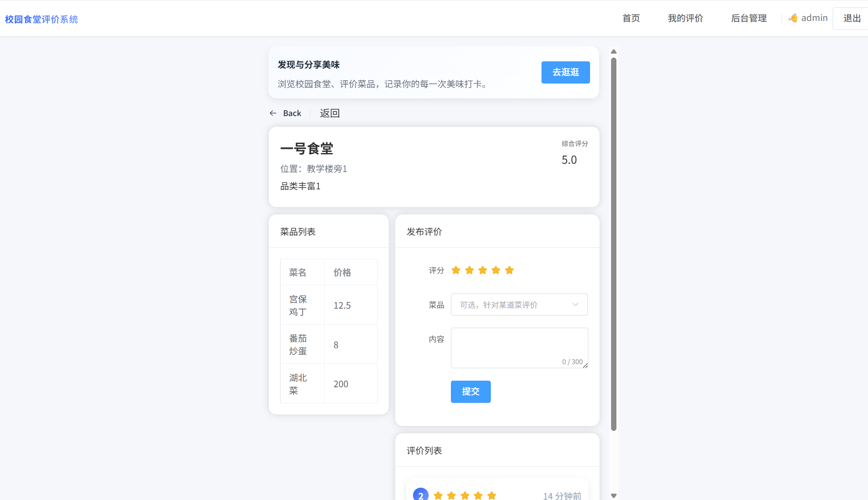Viewport: 868px width, 500px height.
Task: Open 我的评价 in the top navigation
Action: 685,18
